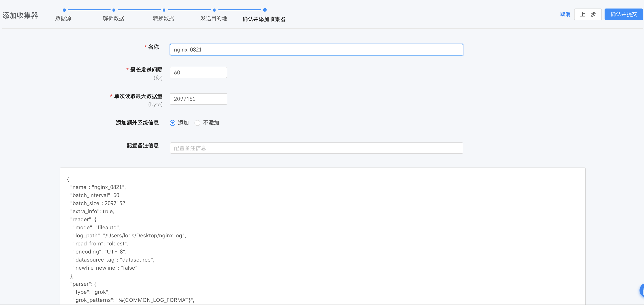Click the "datasource_tag" JSON line
Image resolution: width=644 pixels, height=305 pixels.
click(114, 260)
